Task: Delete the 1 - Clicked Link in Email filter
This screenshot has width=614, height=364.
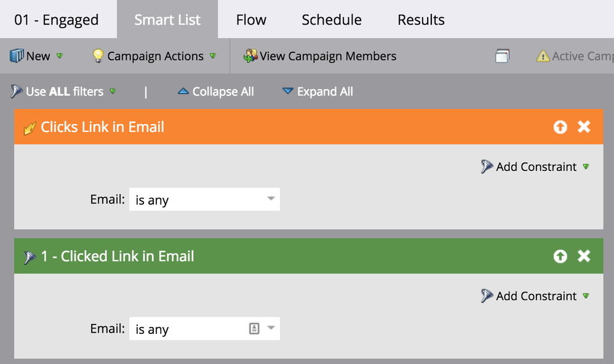Action: [x=584, y=256]
